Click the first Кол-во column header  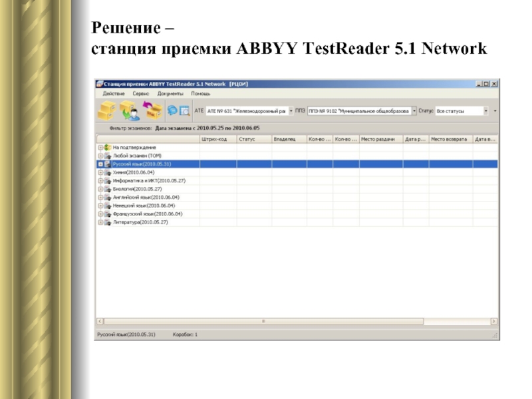coord(320,139)
